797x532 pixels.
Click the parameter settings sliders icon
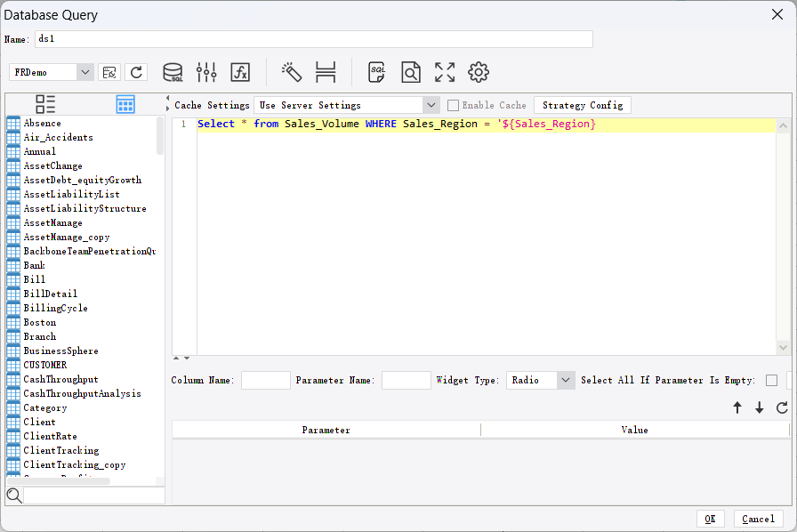(x=205, y=72)
